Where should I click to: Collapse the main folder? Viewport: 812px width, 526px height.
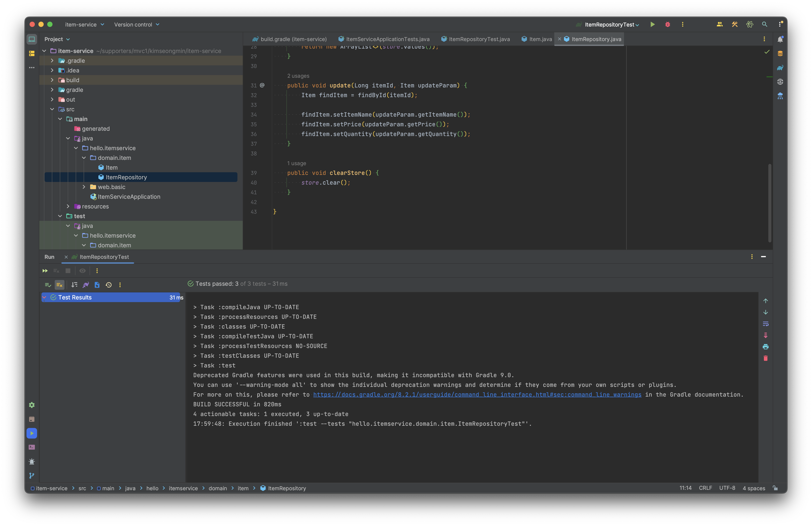point(60,119)
